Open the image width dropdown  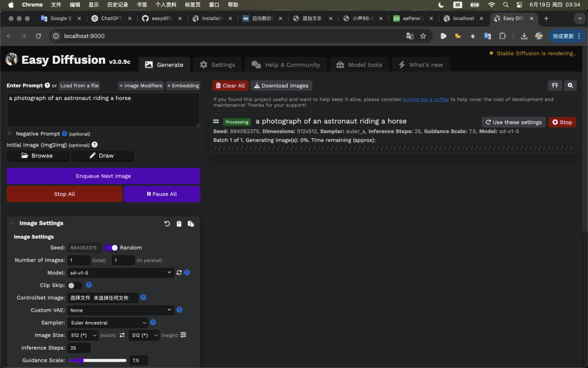(83, 335)
